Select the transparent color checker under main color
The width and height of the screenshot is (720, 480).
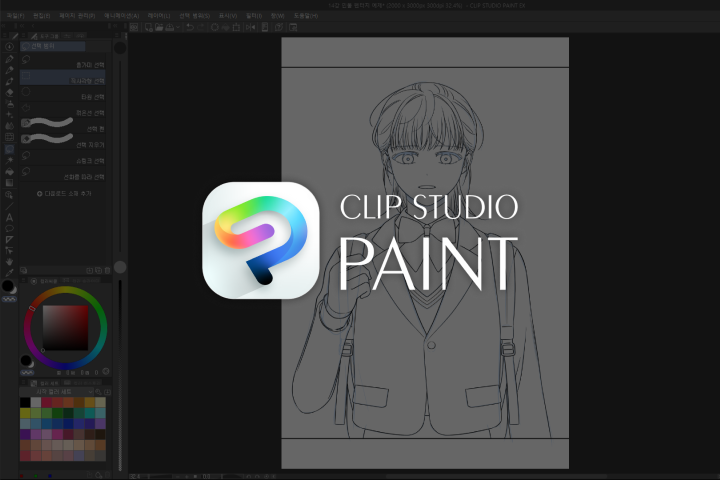pyautogui.click(x=9, y=299)
